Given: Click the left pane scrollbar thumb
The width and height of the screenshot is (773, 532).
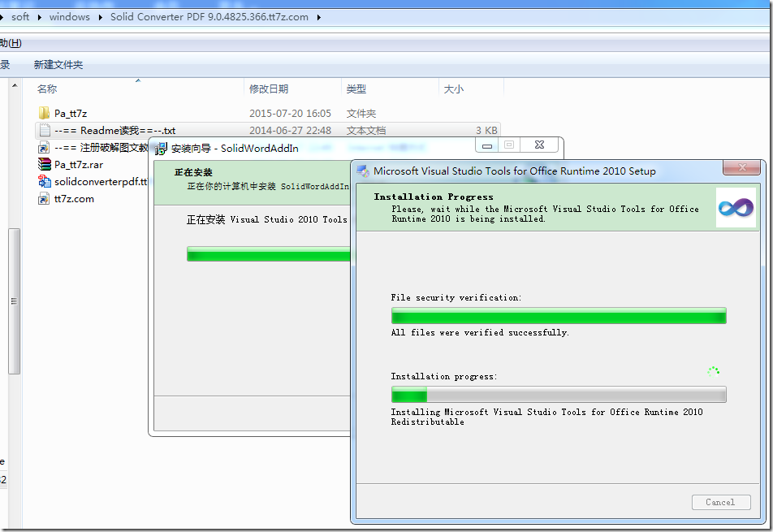Looking at the screenshot, I should coord(15,301).
